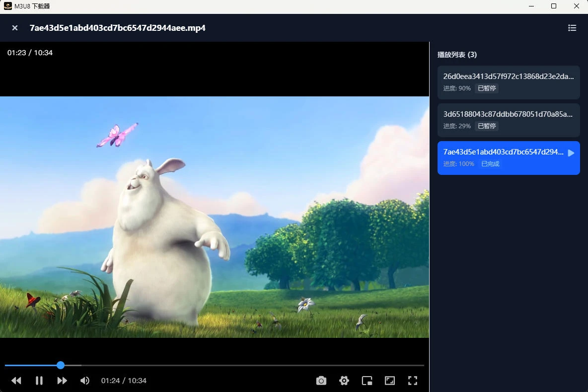
Task: Click the 已完成 status badge
Action: tap(490, 164)
